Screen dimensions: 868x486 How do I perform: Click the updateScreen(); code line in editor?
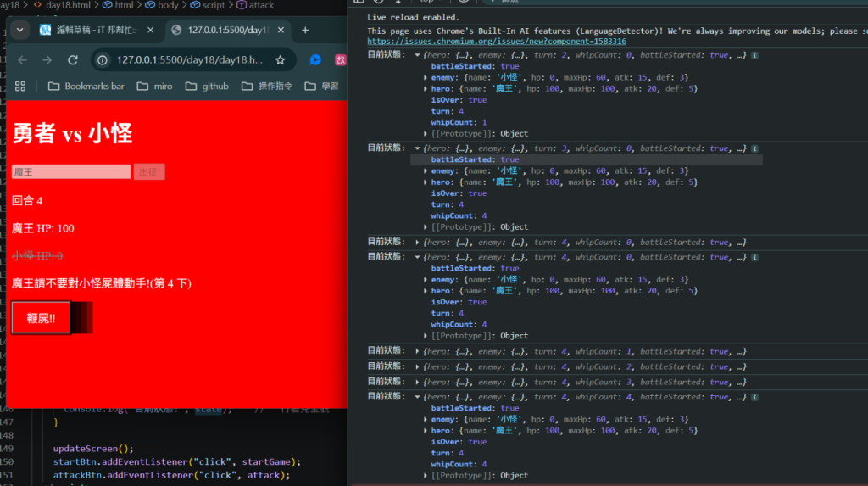pyautogui.click(x=93, y=449)
